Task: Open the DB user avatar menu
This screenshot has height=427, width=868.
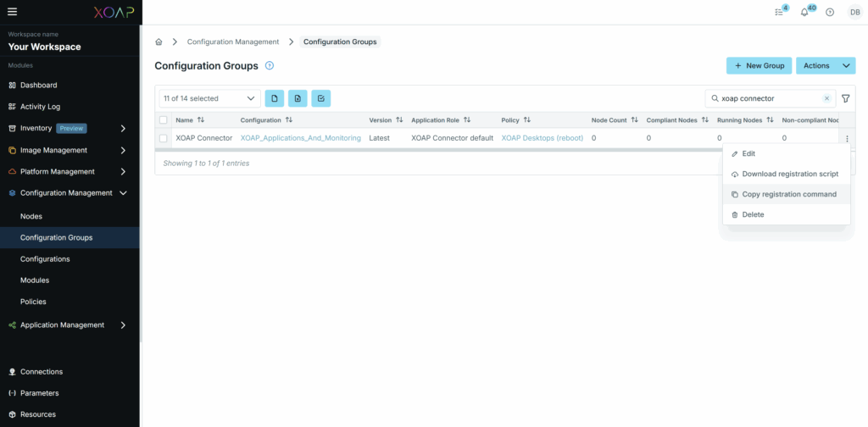Action: [x=854, y=12]
